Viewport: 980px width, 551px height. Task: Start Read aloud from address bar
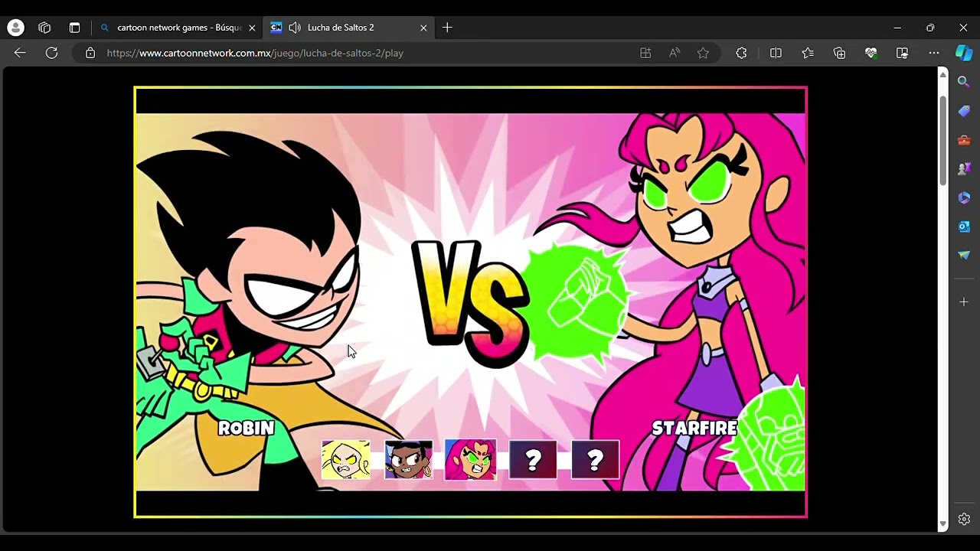tap(674, 53)
